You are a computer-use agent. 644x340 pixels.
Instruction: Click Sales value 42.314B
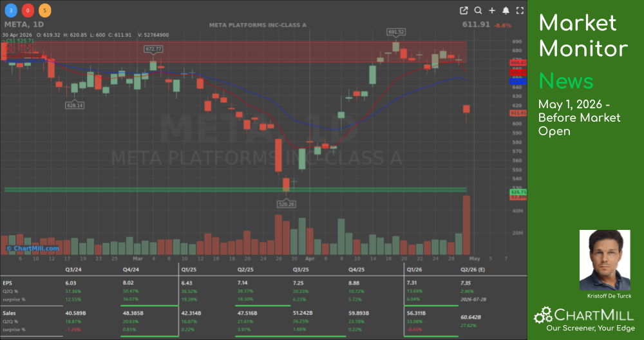pos(191,313)
